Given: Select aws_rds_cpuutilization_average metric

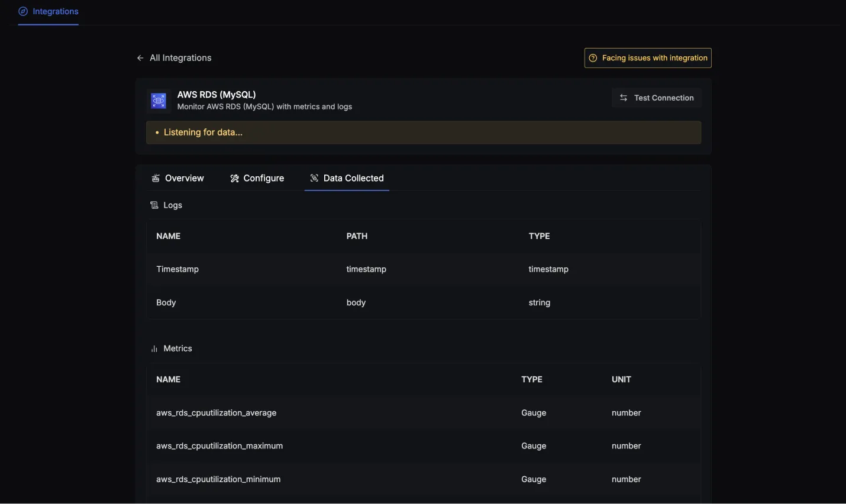Looking at the screenshot, I should pyautogui.click(x=217, y=413).
